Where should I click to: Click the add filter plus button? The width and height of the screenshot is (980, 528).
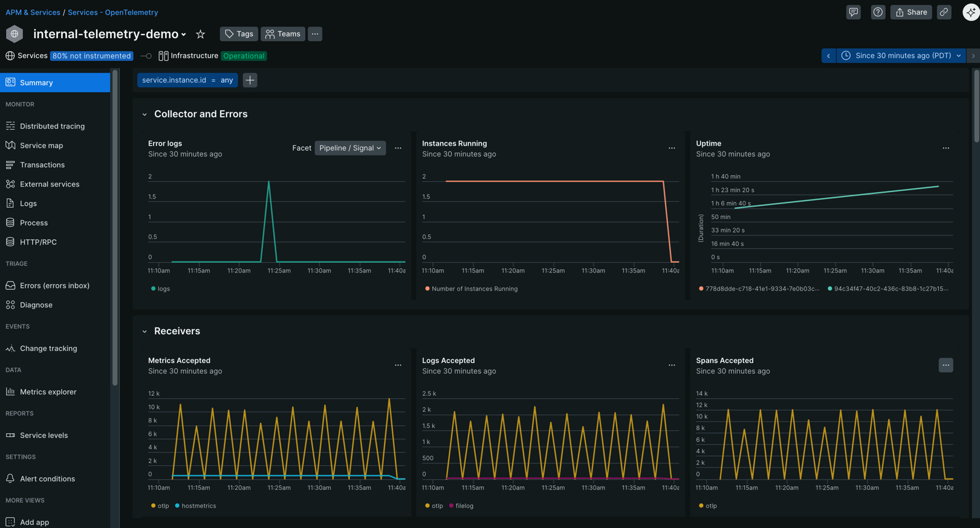250,80
